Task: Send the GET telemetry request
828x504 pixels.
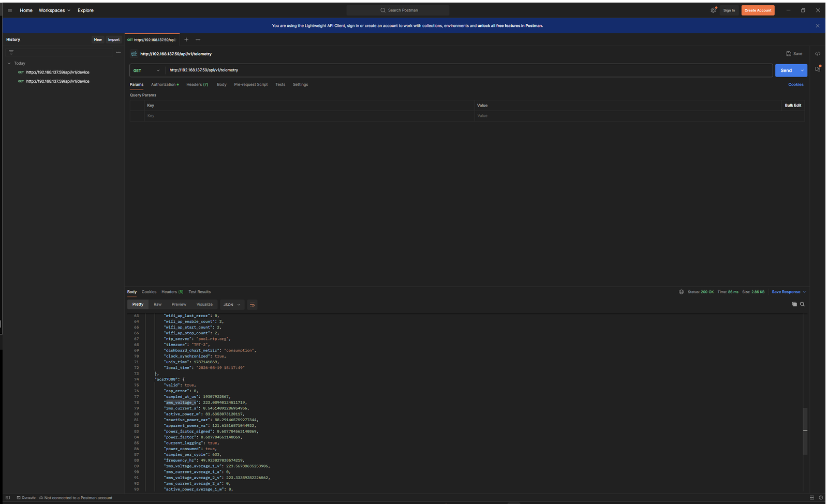Action: click(786, 70)
